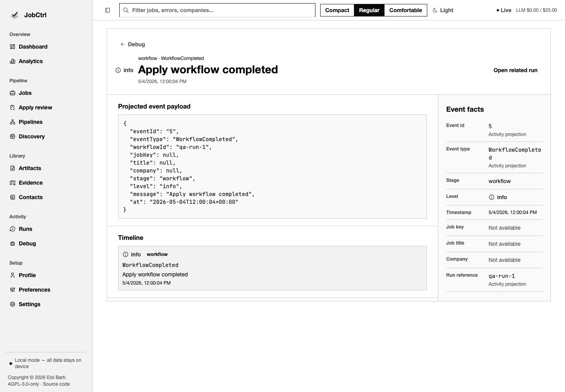Click the Live status indicator
The height and width of the screenshot is (392, 565).
coord(504,10)
